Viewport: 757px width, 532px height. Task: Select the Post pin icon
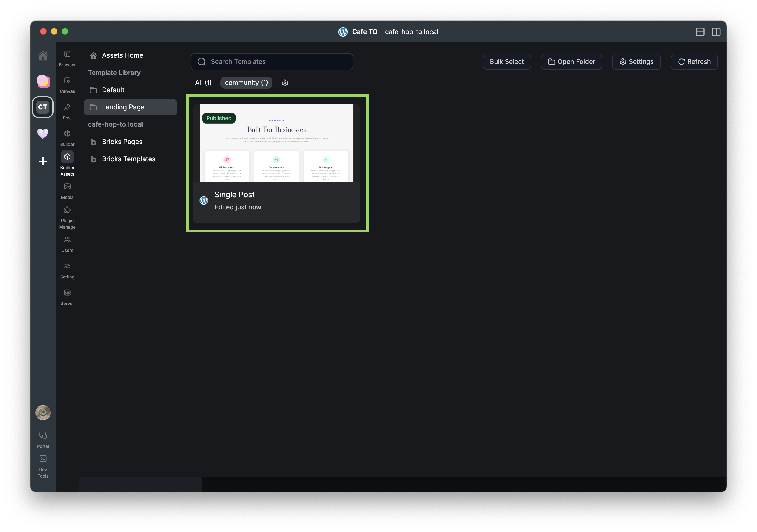(x=67, y=107)
